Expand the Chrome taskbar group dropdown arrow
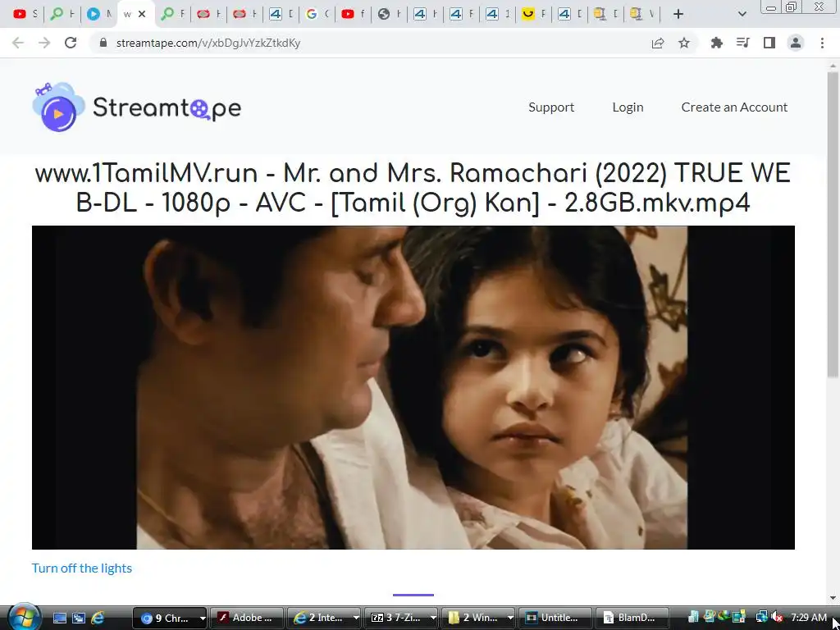This screenshot has width=840, height=630. [203, 618]
